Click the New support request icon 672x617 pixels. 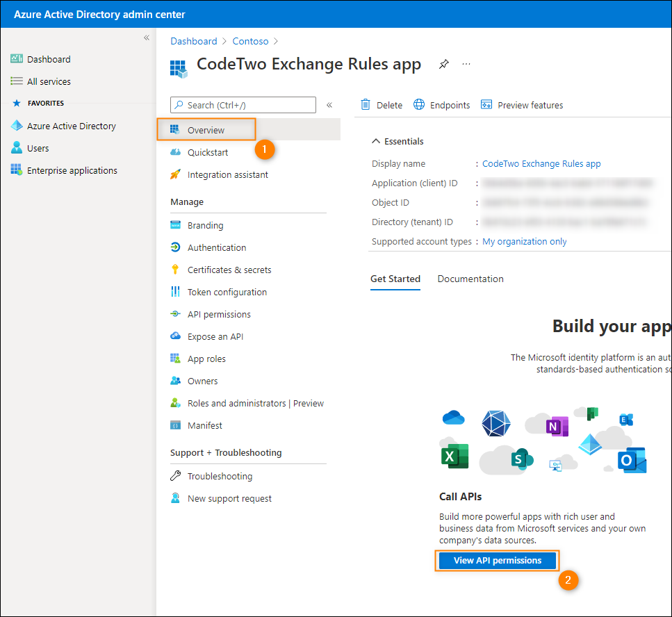pos(175,498)
